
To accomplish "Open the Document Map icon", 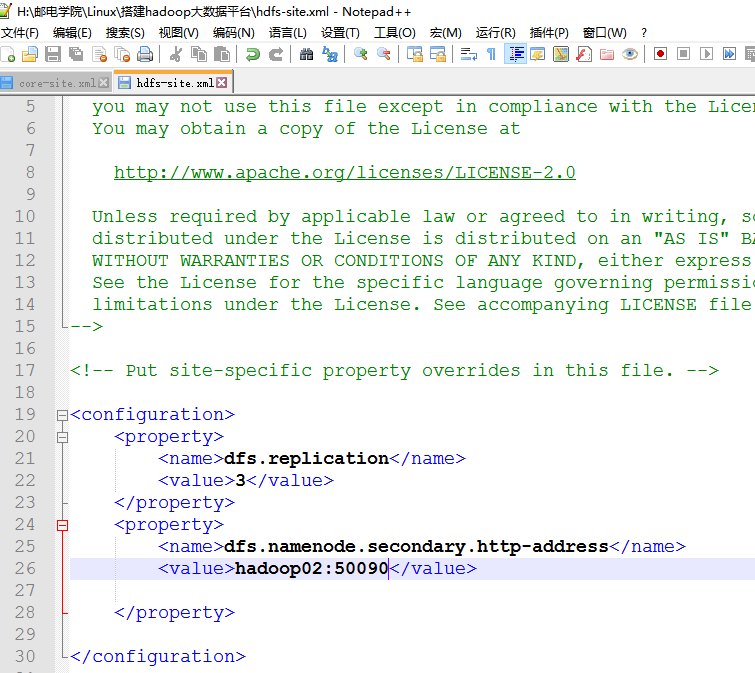I will [x=561, y=54].
